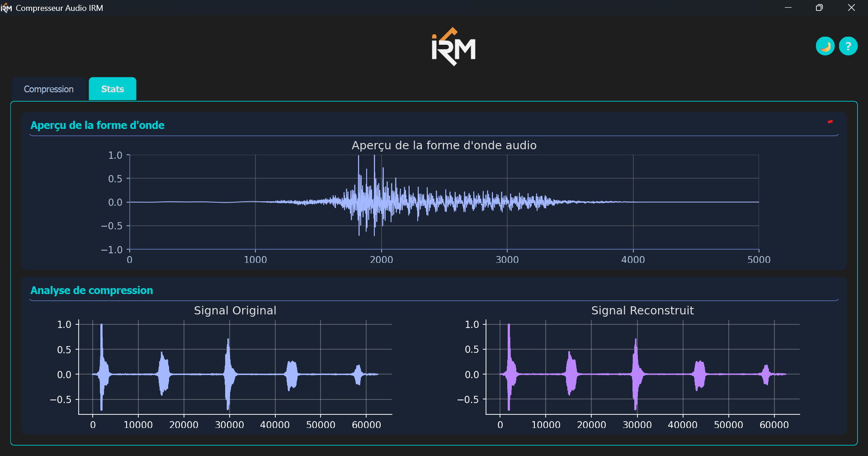Screen dimensions: 868x456
Task: Restore down the application window
Action: click(x=819, y=8)
